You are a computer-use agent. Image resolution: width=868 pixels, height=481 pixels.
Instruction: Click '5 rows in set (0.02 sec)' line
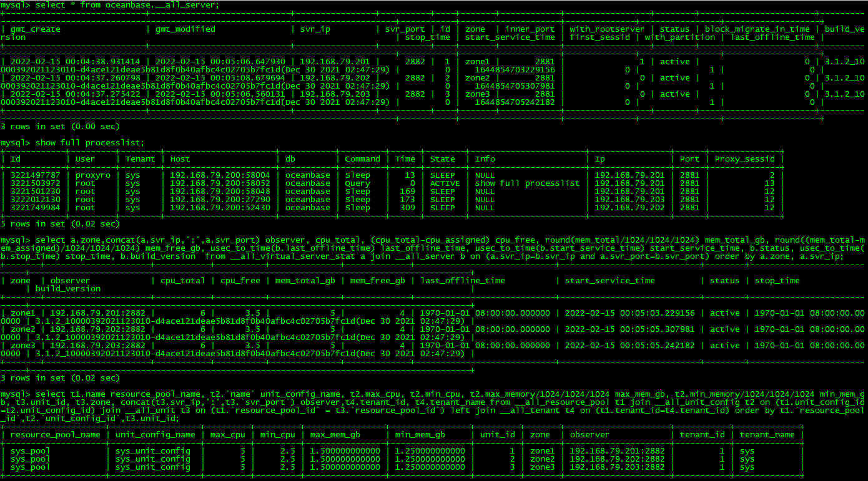tap(60, 224)
